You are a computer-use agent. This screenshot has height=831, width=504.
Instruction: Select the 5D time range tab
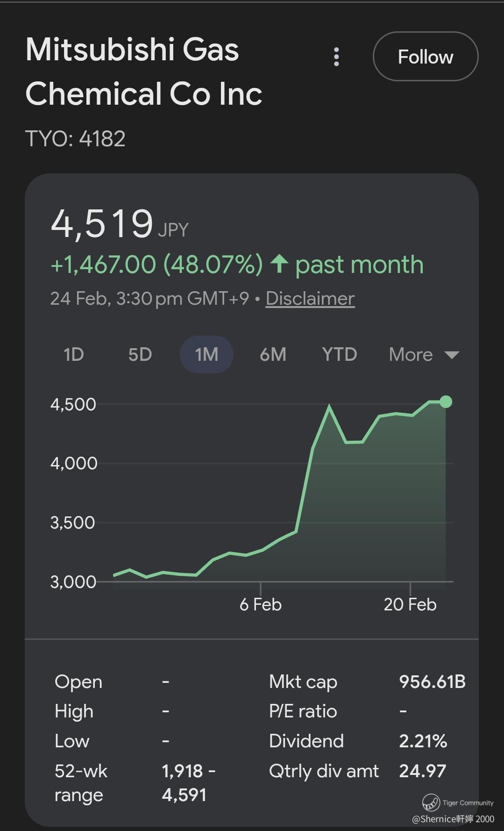(140, 354)
